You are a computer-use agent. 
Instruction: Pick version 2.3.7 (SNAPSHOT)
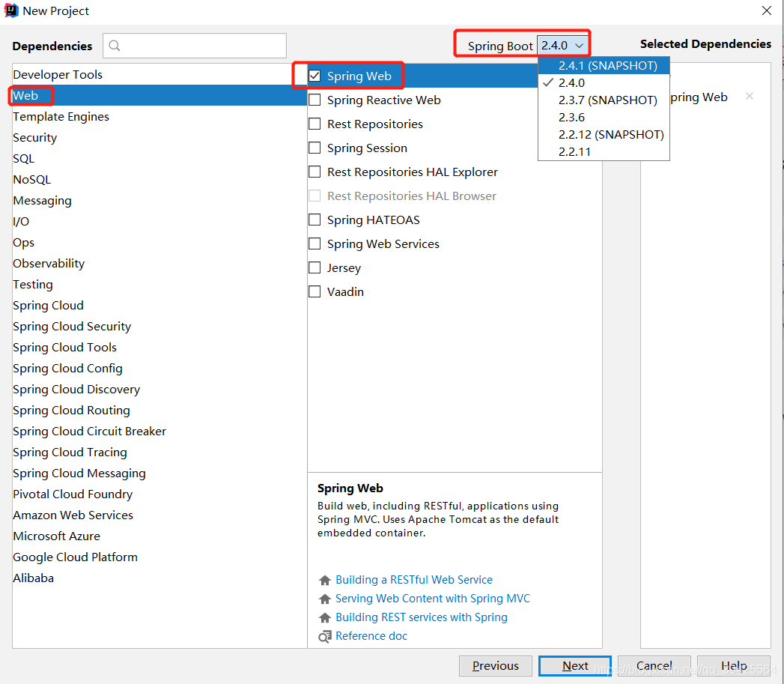tap(604, 100)
